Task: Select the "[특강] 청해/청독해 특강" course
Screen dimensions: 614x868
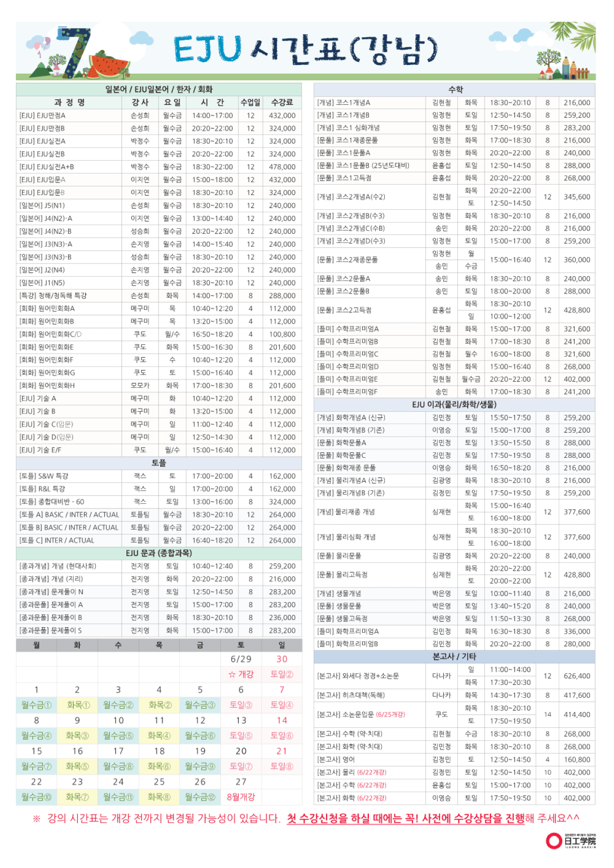Action: 53,296
